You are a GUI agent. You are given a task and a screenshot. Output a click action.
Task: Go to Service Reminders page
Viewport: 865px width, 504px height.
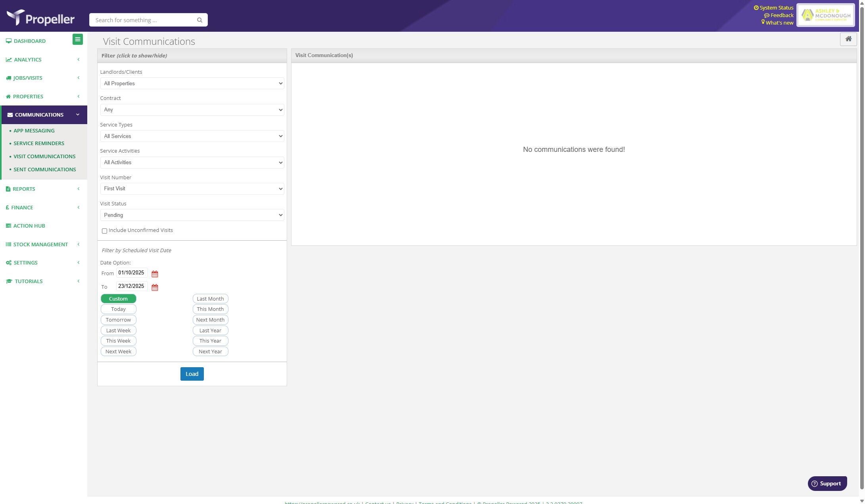click(39, 144)
